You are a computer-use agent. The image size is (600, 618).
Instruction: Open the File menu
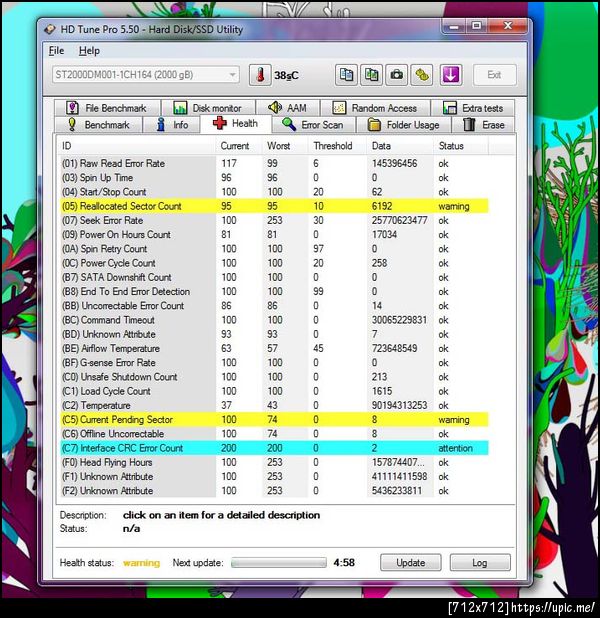(x=56, y=51)
